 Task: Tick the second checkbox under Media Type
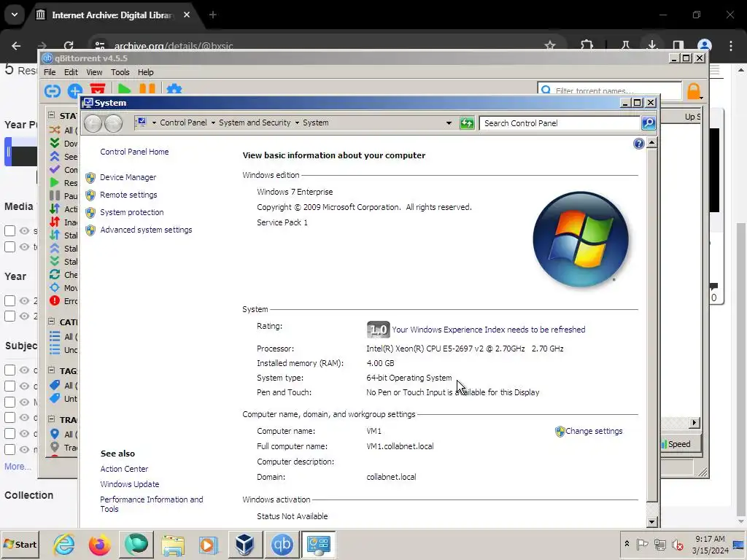10,246
